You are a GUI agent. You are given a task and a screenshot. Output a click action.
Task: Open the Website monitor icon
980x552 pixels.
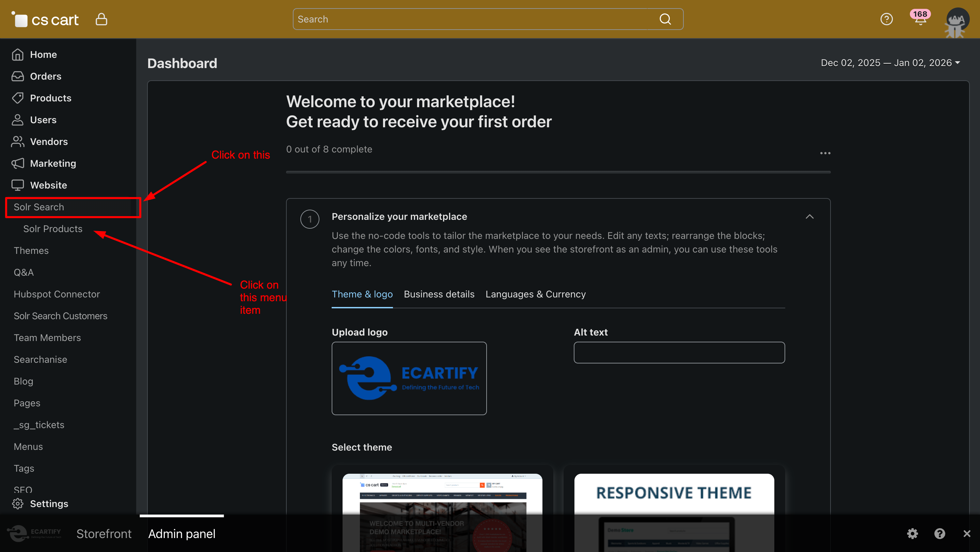click(17, 185)
